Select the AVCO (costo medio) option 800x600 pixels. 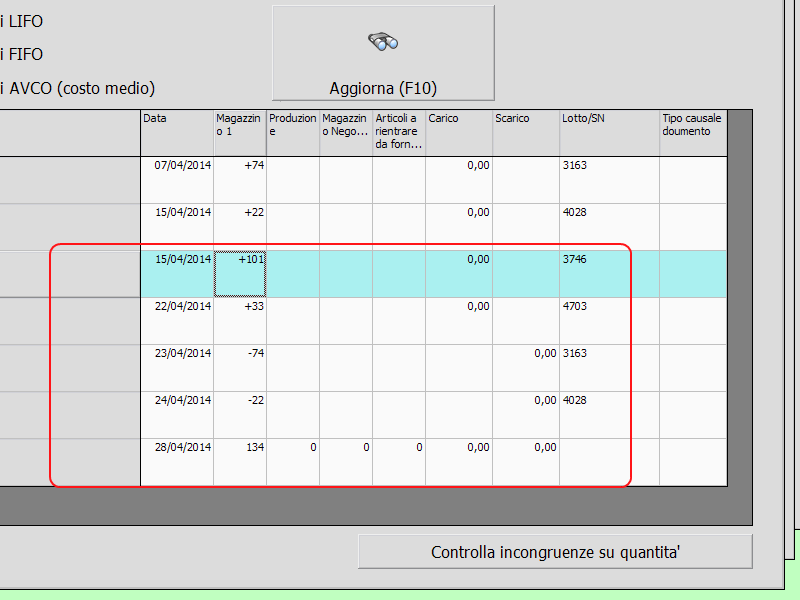pyautogui.click(x=78, y=88)
